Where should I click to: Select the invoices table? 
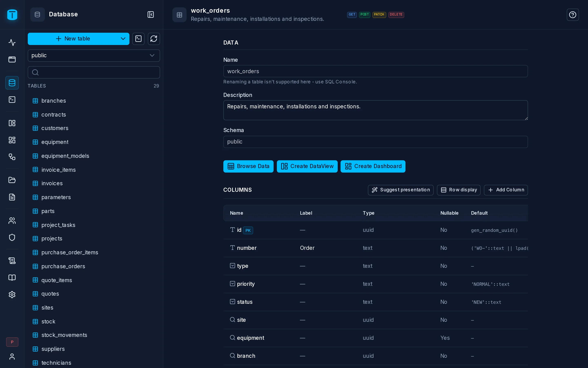click(94, 183)
